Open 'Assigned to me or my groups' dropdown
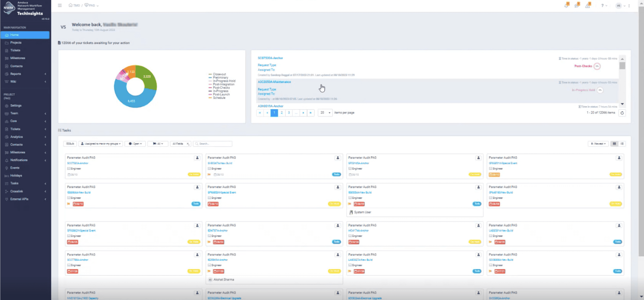Viewport: 644px width, 300px height. point(101,144)
